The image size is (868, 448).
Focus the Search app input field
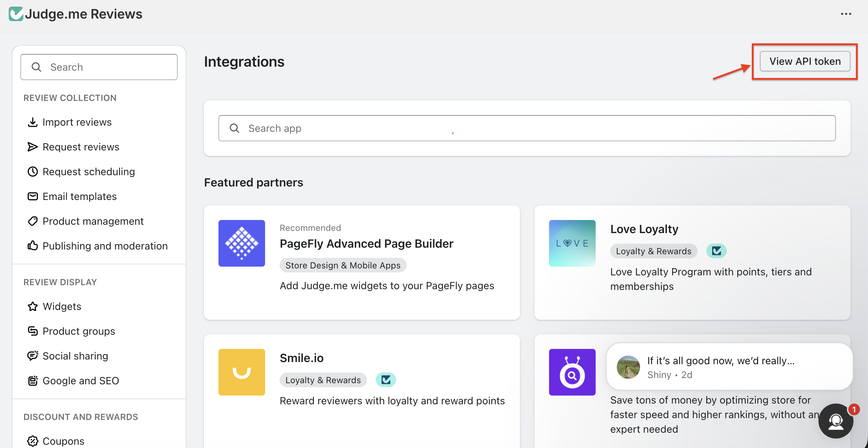tap(527, 128)
